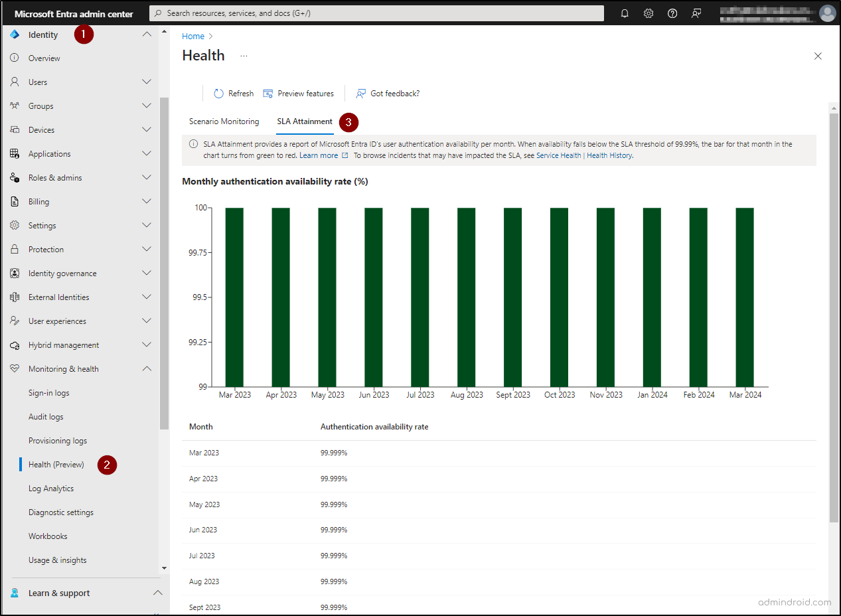Select the SLA Attainment tab
841x616 pixels.
coord(304,121)
